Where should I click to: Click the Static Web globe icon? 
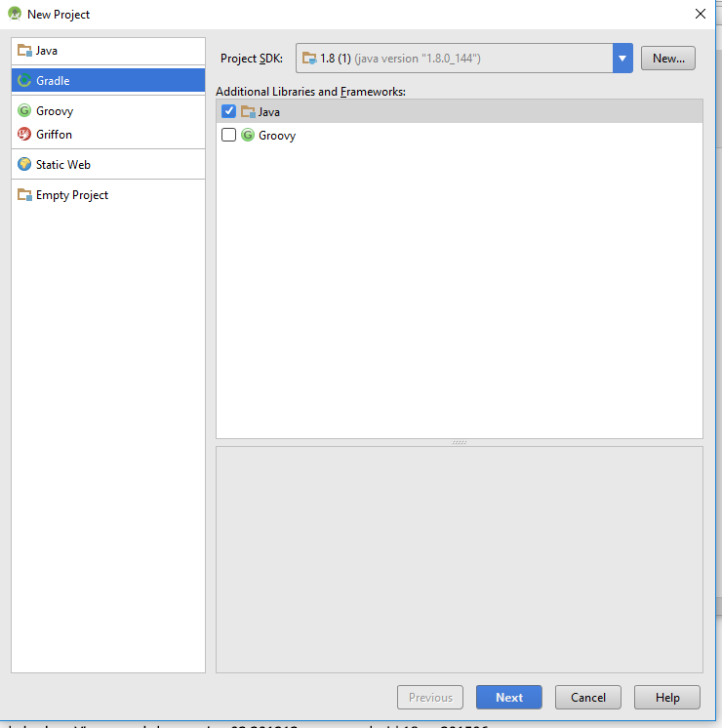[24, 164]
